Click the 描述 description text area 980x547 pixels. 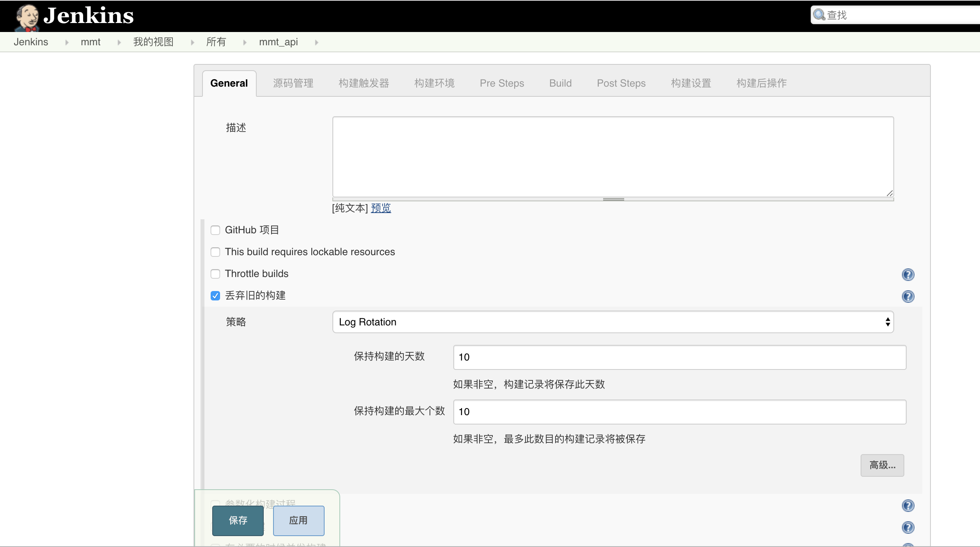(x=613, y=157)
